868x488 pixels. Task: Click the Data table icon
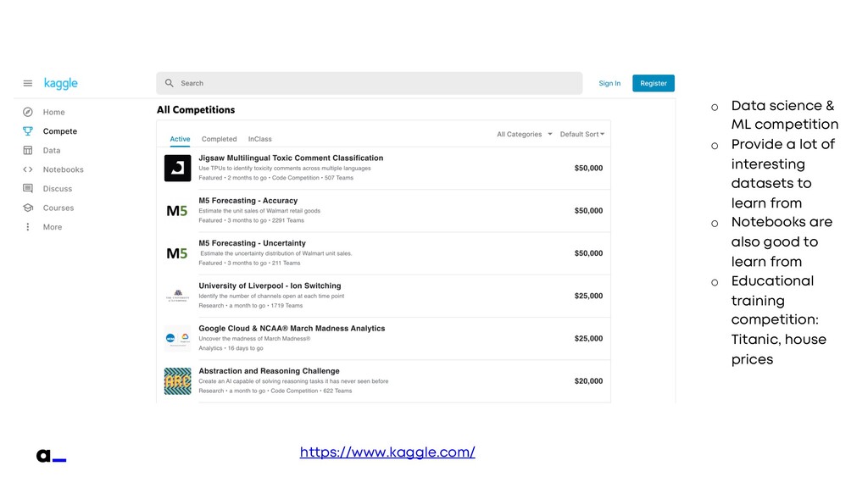tap(28, 151)
